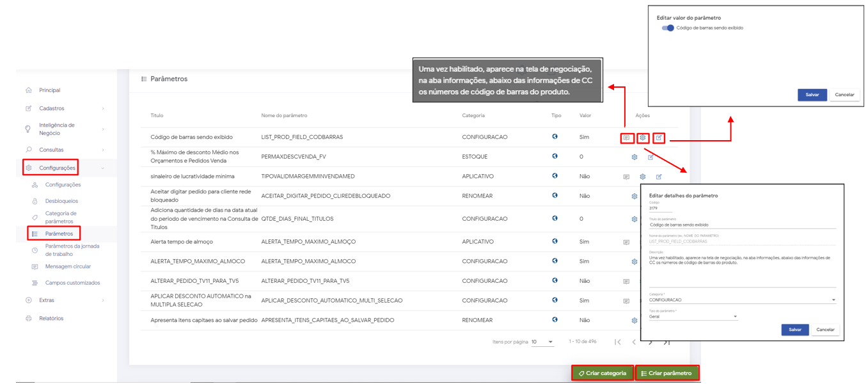
Task: Open 'Mensagem circular' sidebar item
Action: click(x=68, y=266)
